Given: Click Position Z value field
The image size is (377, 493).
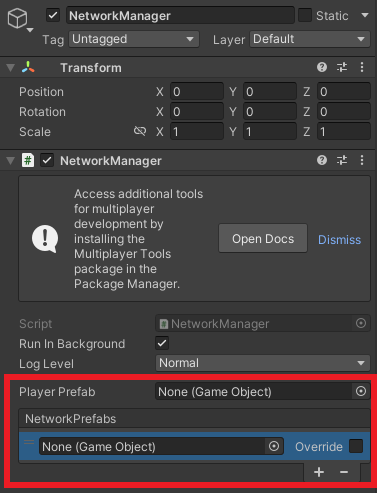Looking at the screenshot, I should [x=343, y=91].
